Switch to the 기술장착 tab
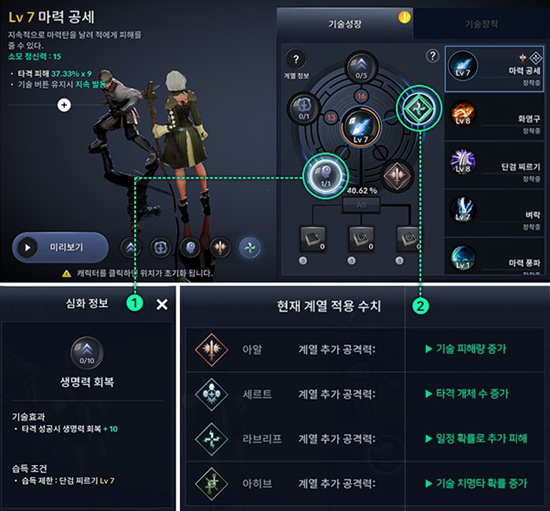Image resolution: width=550 pixels, height=511 pixels. (481, 23)
